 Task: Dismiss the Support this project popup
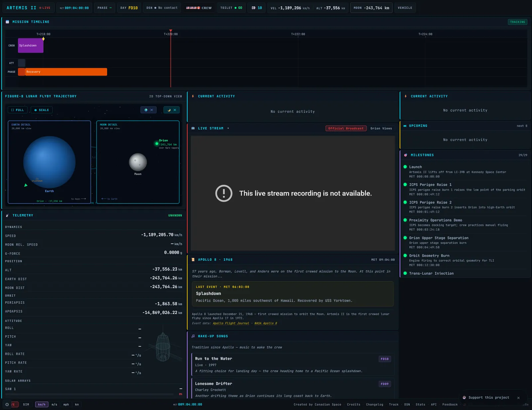point(518,398)
